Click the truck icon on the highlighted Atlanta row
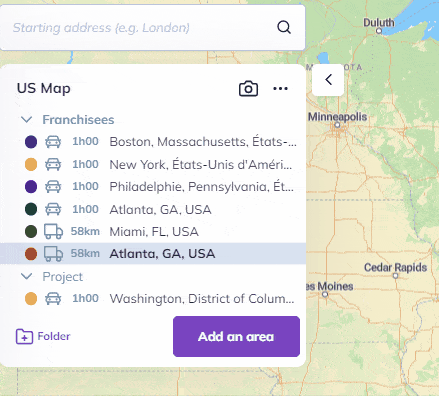Image resolution: width=439 pixels, height=396 pixels. click(x=53, y=254)
